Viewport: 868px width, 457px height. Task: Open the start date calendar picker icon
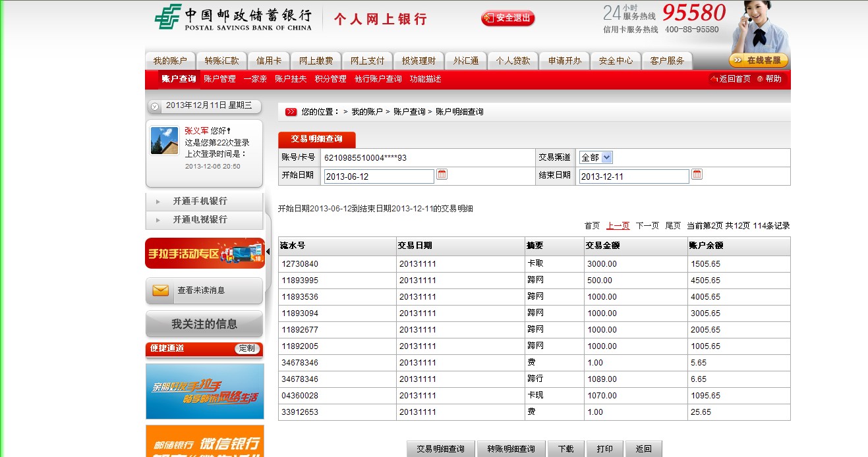(442, 175)
